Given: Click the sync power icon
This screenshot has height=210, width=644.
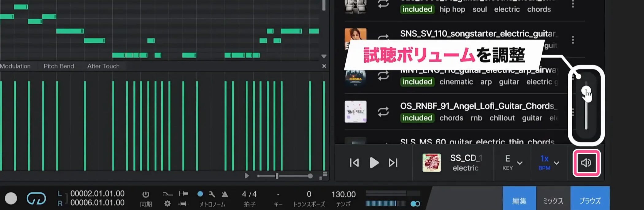Looking at the screenshot, I should 146,194.
